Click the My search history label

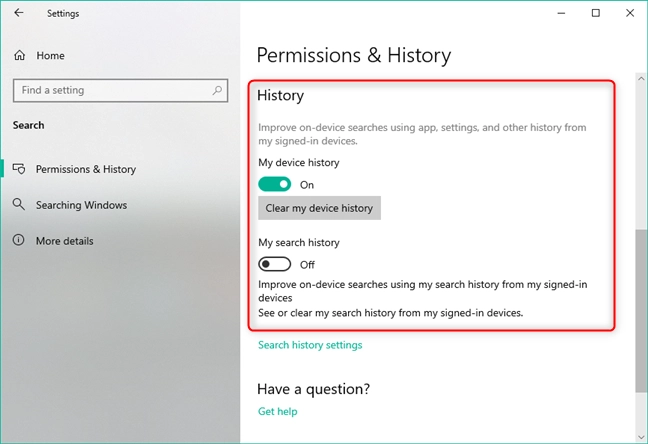[299, 242]
